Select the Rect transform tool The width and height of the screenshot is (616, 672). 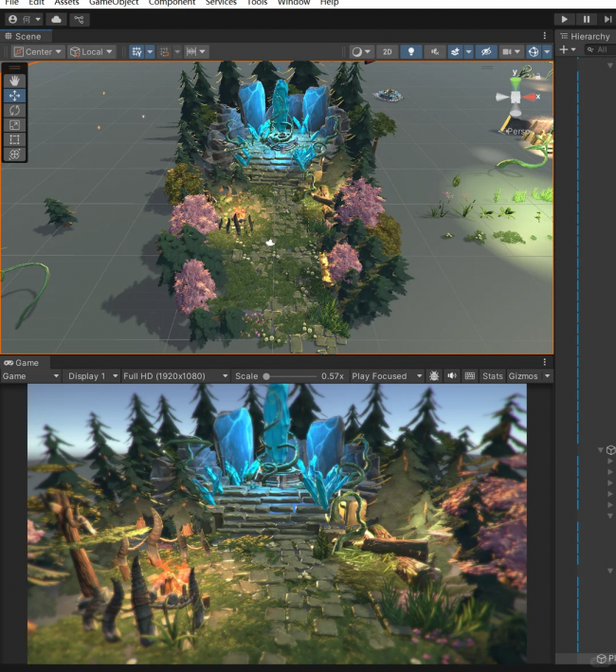point(14,139)
